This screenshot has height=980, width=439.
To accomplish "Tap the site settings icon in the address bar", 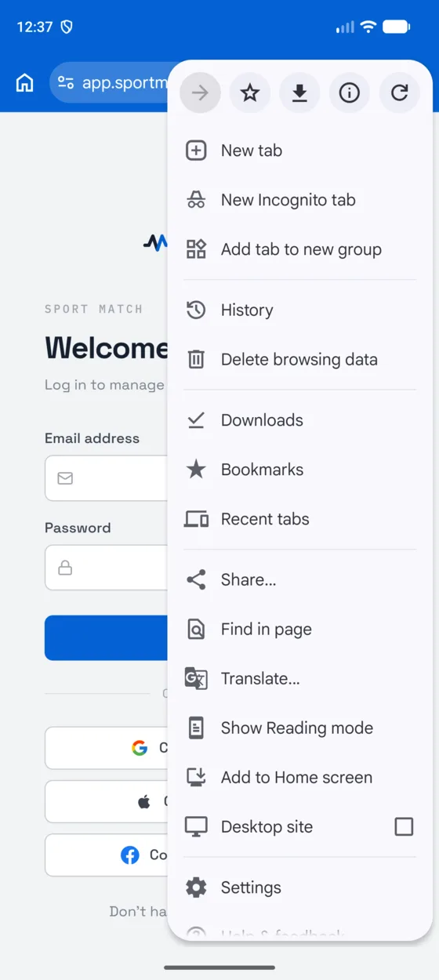I will point(66,82).
